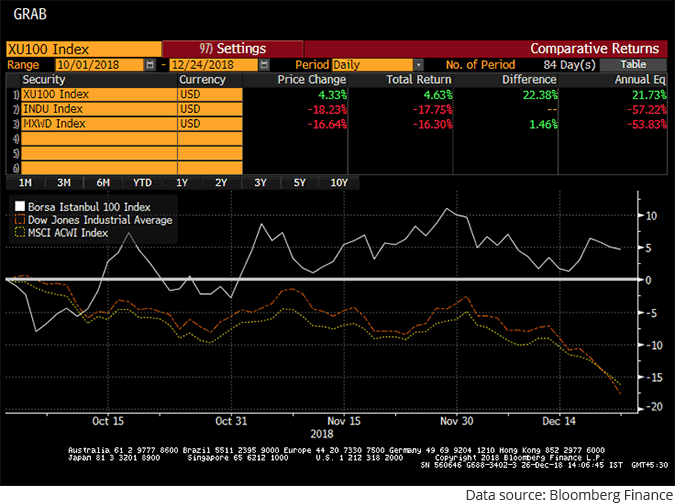Click the Dow Jones Industrial Average legend swatch
This screenshot has height=504, width=675.
coord(20,220)
